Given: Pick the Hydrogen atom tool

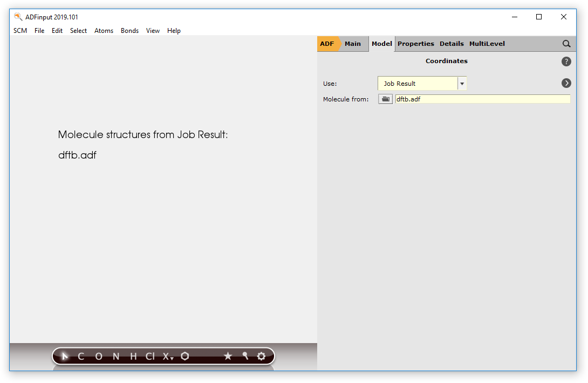Looking at the screenshot, I should click(132, 356).
